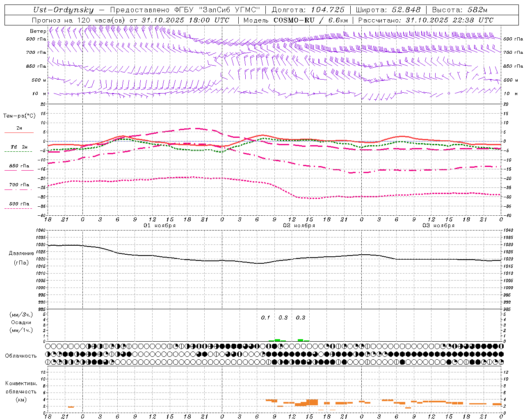The width and height of the screenshot is (525, 420).
Task: Click the Td 2м dew point legend entry
Action: coord(19,147)
